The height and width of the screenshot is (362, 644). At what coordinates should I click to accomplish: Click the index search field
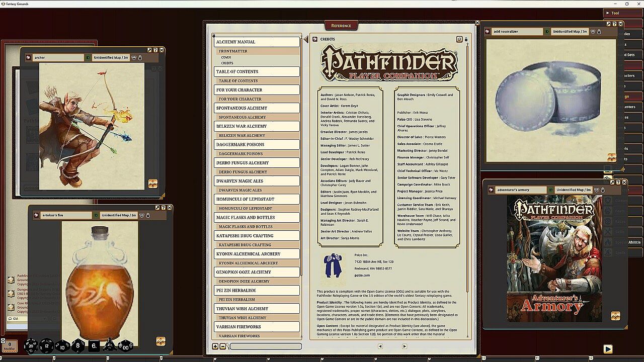tap(266, 346)
